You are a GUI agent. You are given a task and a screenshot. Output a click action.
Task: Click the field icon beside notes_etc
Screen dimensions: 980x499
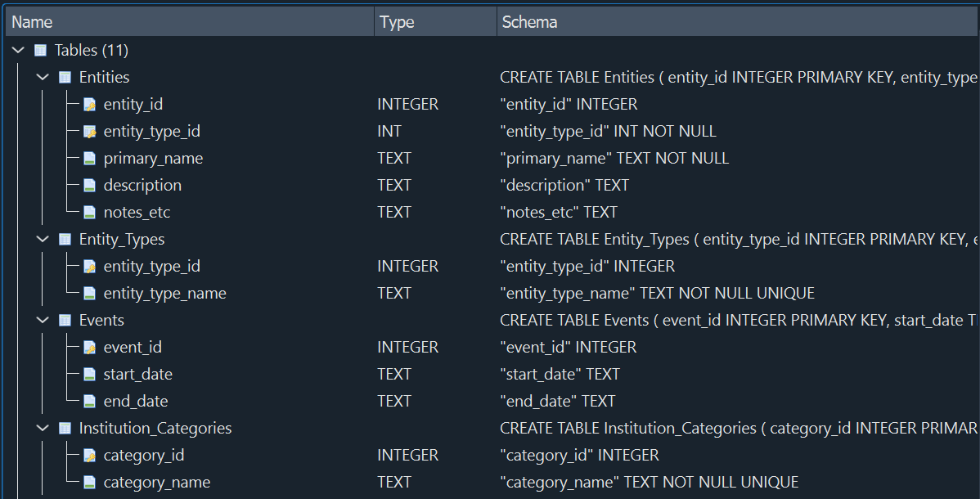(x=89, y=212)
